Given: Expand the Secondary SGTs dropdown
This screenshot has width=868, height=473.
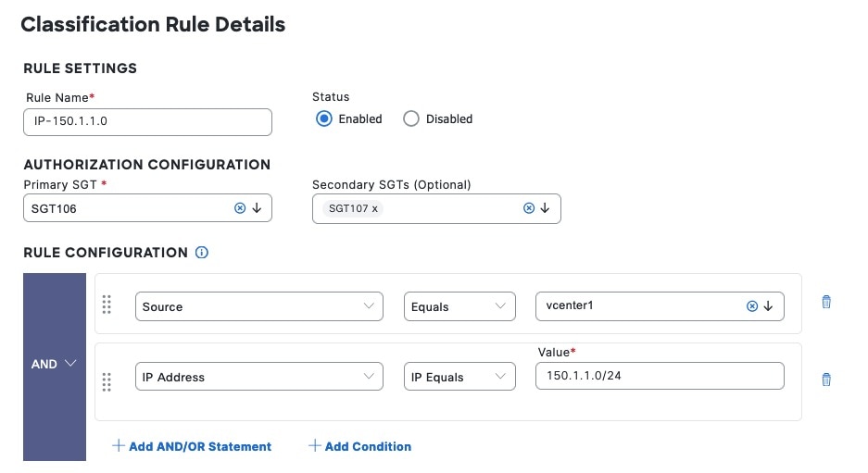Looking at the screenshot, I should coord(546,208).
